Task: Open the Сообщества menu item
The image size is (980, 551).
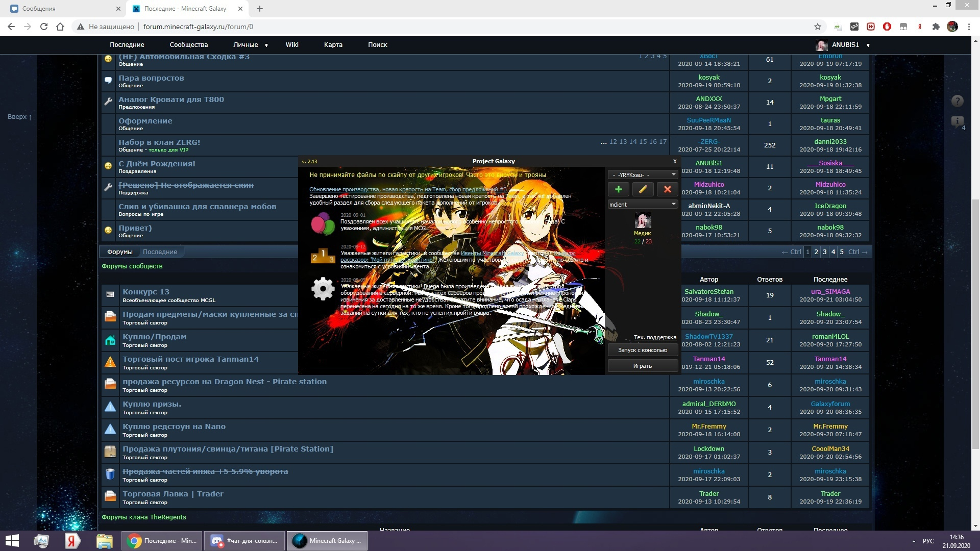Action: (x=189, y=45)
